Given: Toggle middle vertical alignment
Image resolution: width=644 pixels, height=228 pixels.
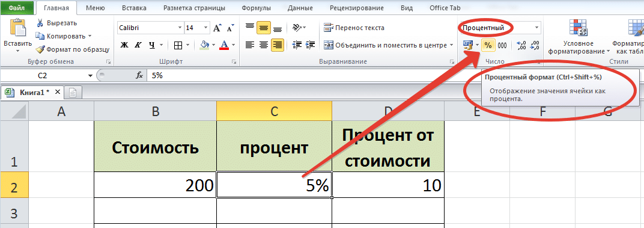Looking at the screenshot, I should [x=264, y=28].
